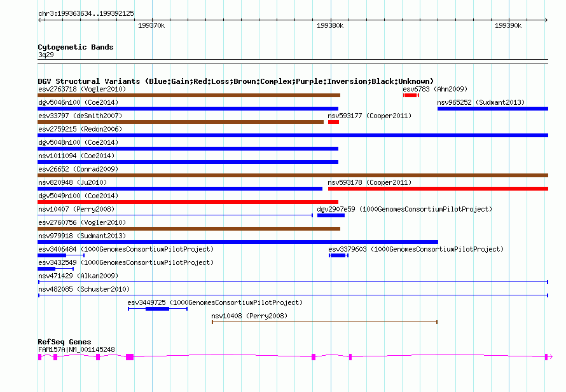Click the red esv6783 loss bar

[411, 95]
